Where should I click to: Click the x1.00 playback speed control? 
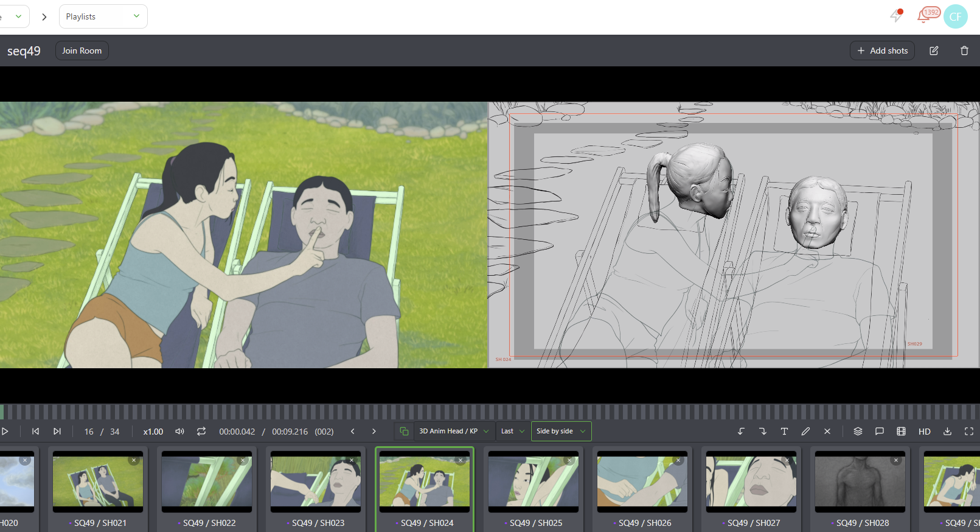153,432
